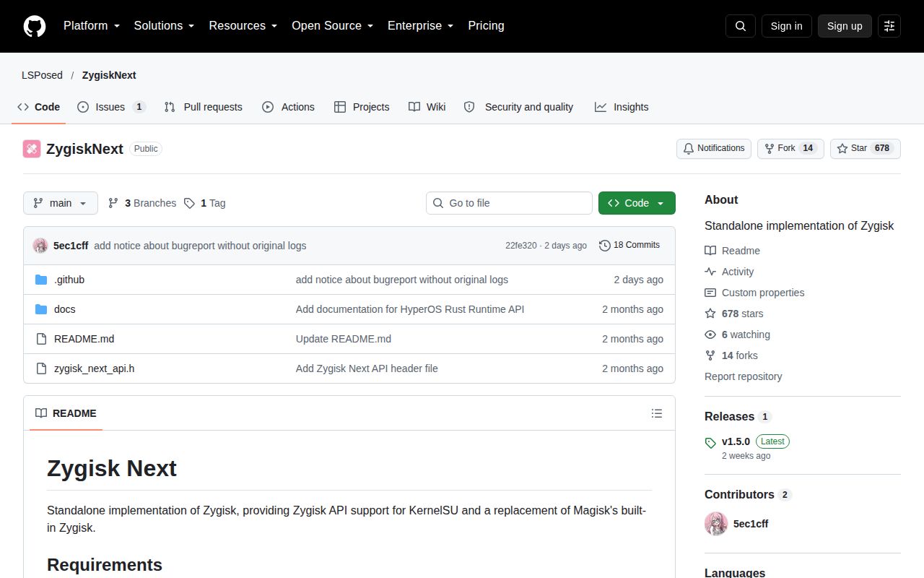Fork the repository via Fork button
This screenshot has width=924, height=578.
[790, 148]
